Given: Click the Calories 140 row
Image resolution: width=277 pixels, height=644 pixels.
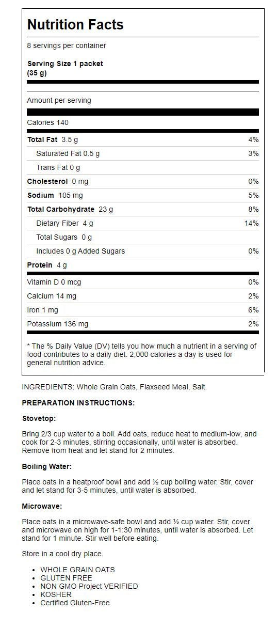Looking at the screenshot, I should (x=143, y=122).
